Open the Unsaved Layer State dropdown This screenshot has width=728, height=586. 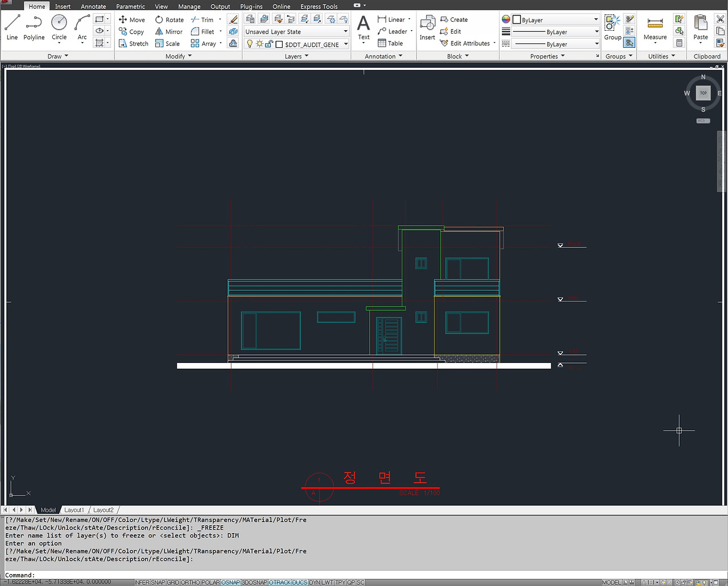(x=296, y=32)
